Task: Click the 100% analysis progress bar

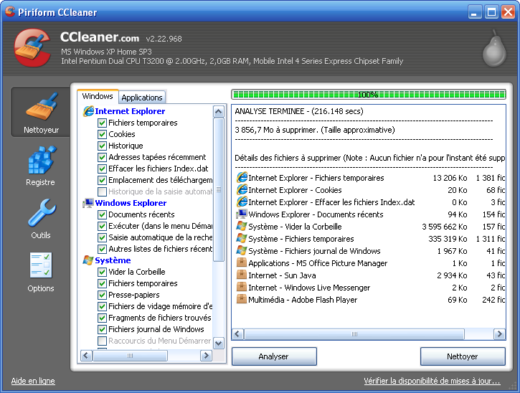Action: click(368, 95)
